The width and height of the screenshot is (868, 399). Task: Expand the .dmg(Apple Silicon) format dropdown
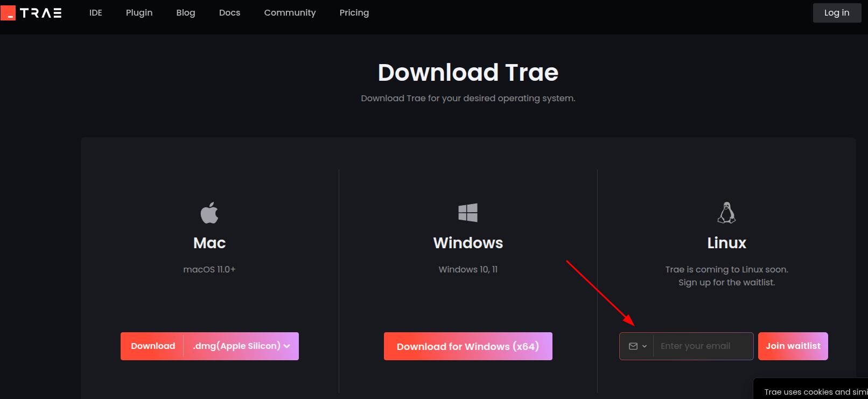(x=241, y=346)
